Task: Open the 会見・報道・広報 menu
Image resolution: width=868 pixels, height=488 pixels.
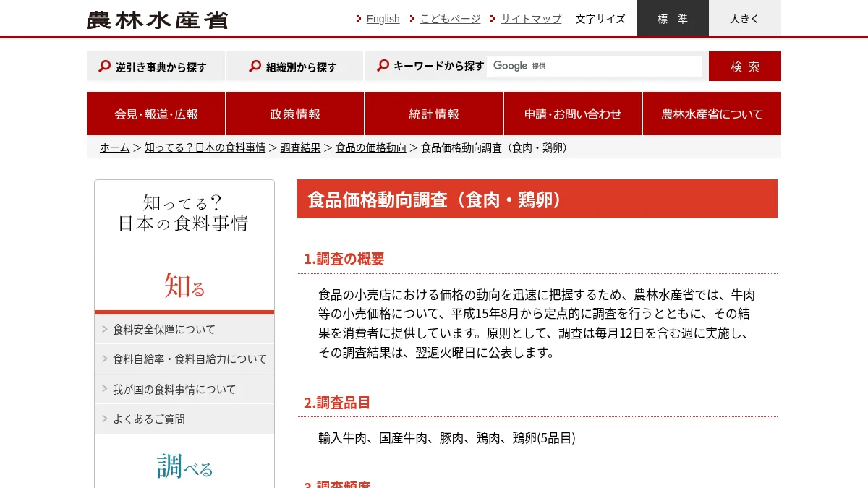Action: coord(156,114)
